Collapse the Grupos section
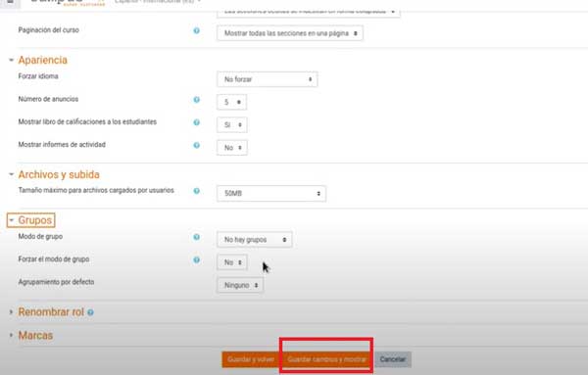The height and width of the screenshot is (375, 588). coord(11,220)
